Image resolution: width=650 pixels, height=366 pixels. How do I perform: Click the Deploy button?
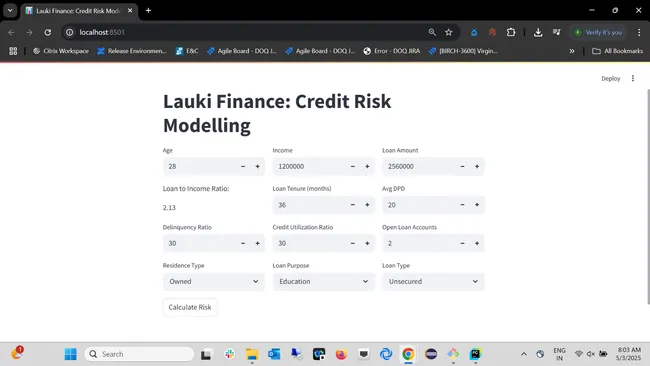pos(611,78)
